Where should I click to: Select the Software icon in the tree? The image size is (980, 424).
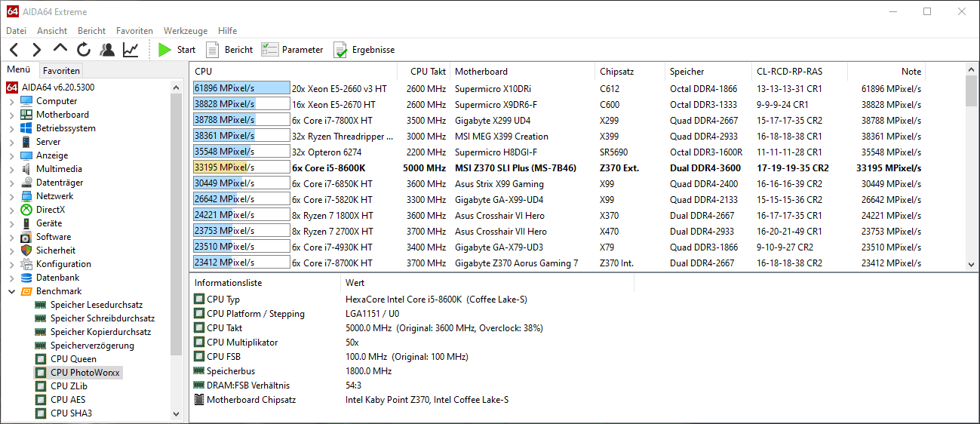27,237
